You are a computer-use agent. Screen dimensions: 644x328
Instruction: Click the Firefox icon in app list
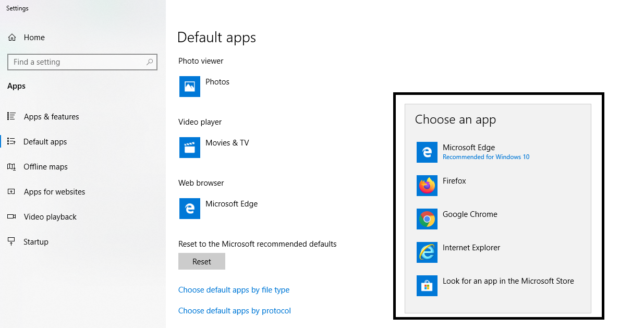pyautogui.click(x=427, y=186)
